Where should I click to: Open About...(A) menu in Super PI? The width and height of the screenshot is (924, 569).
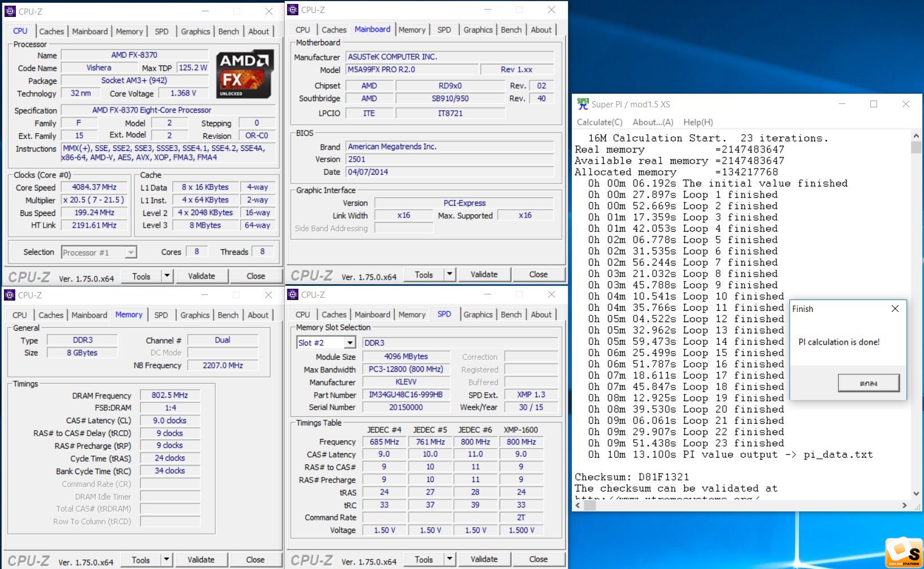pos(653,122)
